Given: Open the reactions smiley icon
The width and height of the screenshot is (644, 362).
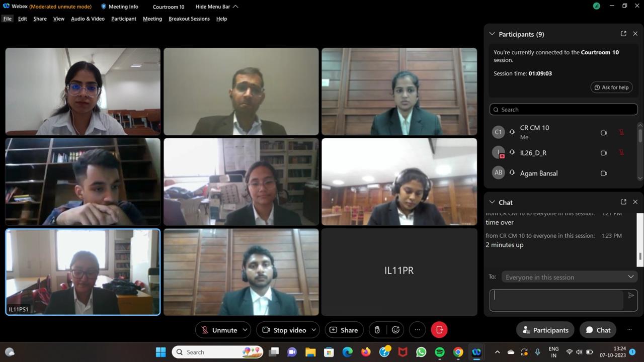Looking at the screenshot, I should [x=396, y=330].
